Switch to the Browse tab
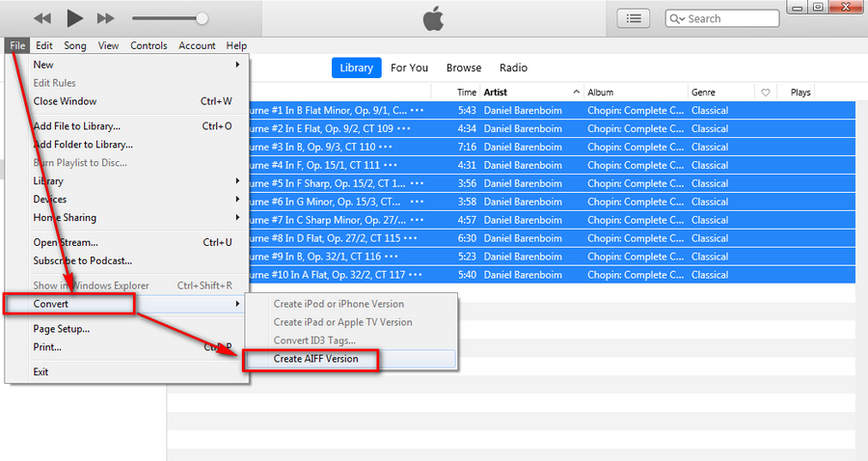868x461 pixels. 463,68
